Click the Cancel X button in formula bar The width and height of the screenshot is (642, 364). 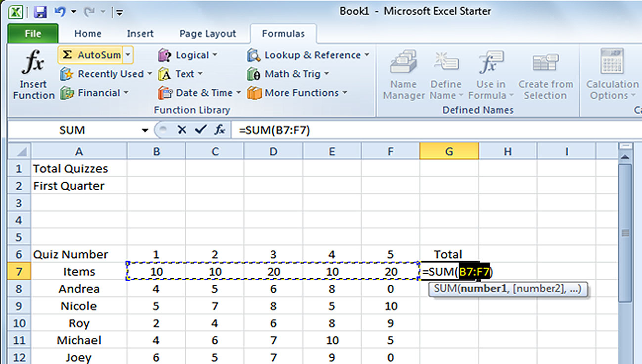point(182,130)
